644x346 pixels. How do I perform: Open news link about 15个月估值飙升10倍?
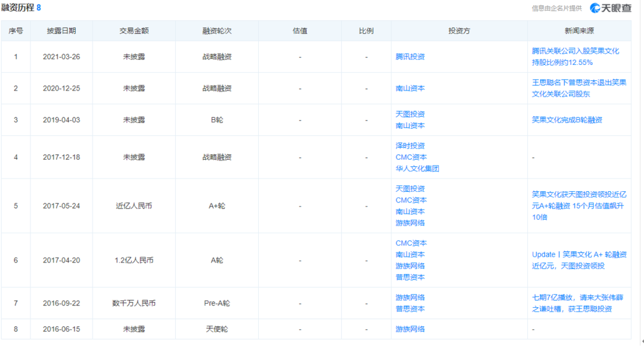(578, 206)
